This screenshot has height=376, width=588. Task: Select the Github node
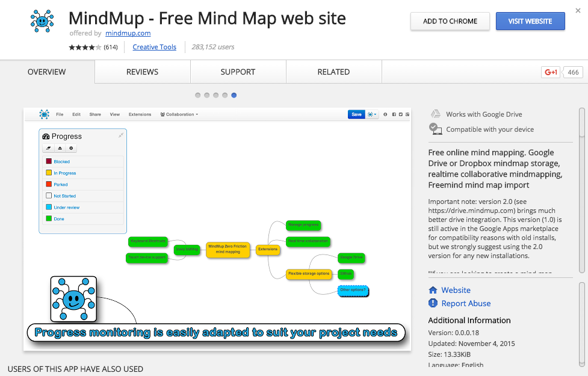[x=345, y=274]
